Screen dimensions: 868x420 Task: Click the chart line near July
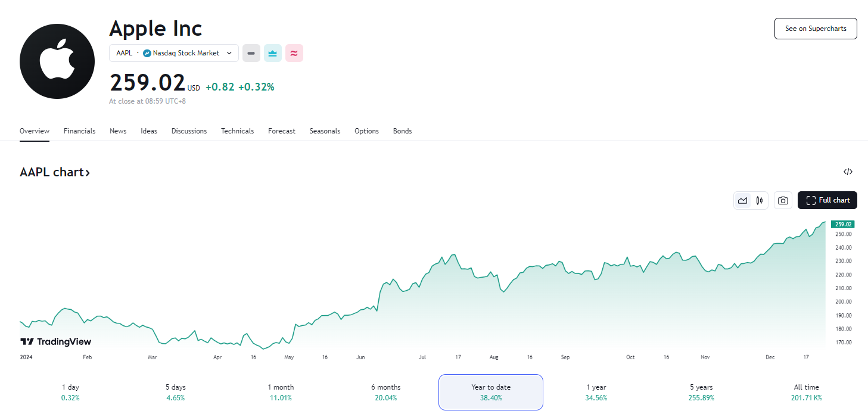point(424,276)
